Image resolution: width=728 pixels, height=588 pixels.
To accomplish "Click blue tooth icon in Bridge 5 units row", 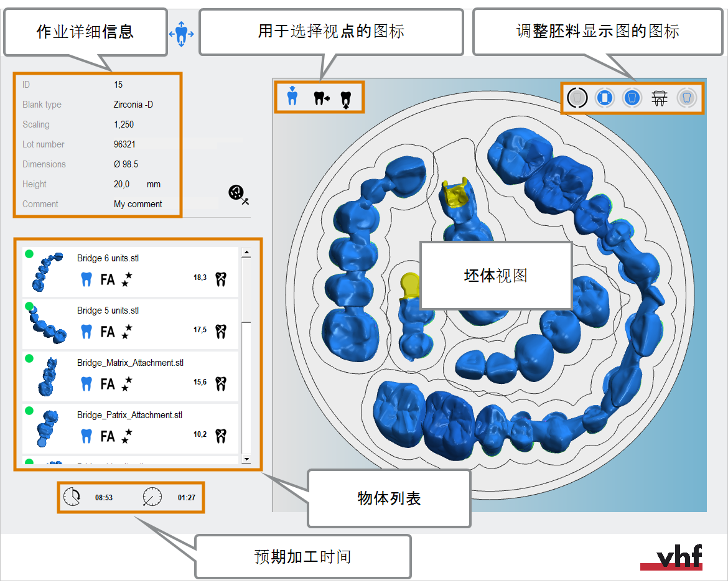I will coord(86,332).
